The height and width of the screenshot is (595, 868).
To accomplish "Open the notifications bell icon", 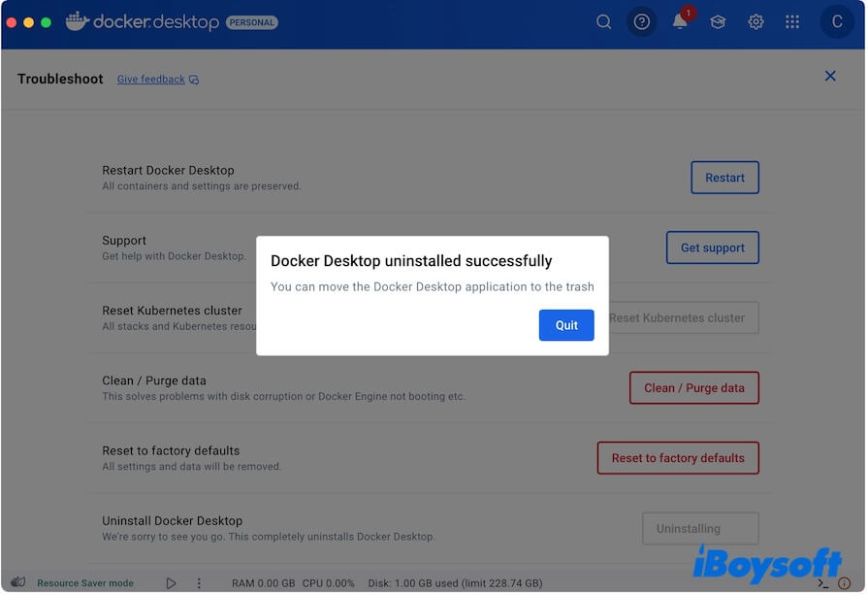I will (681, 22).
